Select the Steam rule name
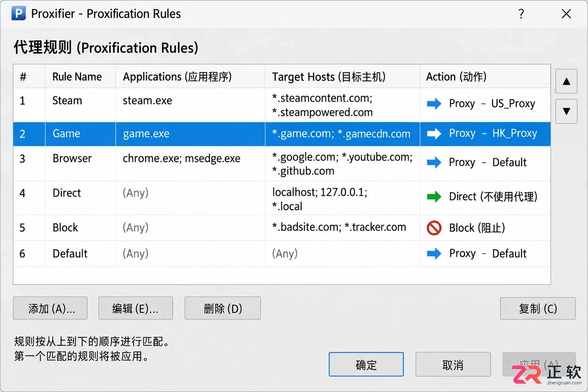Image resolution: width=588 pixels, height=392 pixels. tap(67, 100)
